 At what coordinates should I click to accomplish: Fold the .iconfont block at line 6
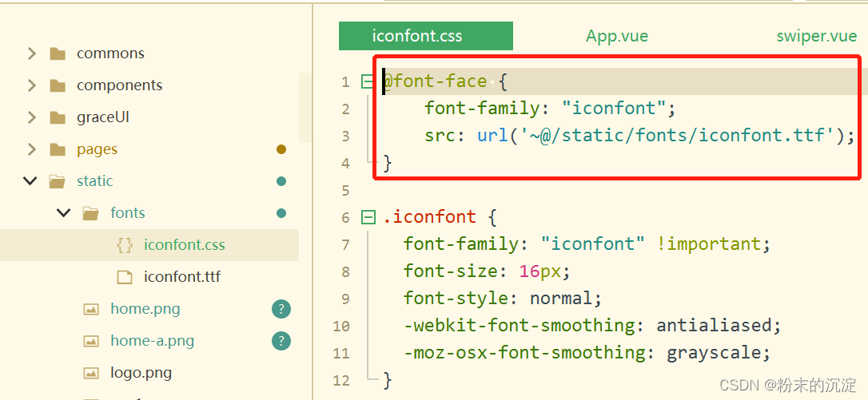(368, 217)
